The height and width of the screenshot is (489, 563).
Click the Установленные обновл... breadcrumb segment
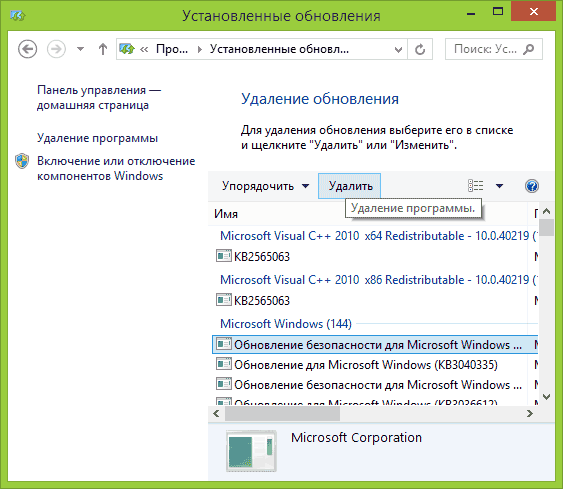point(279,49)
